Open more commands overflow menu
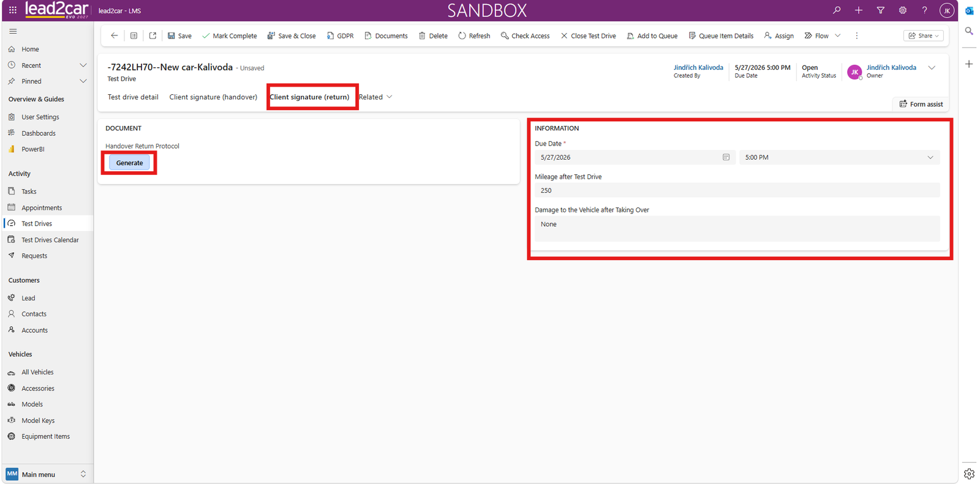 tap(857, 35)
